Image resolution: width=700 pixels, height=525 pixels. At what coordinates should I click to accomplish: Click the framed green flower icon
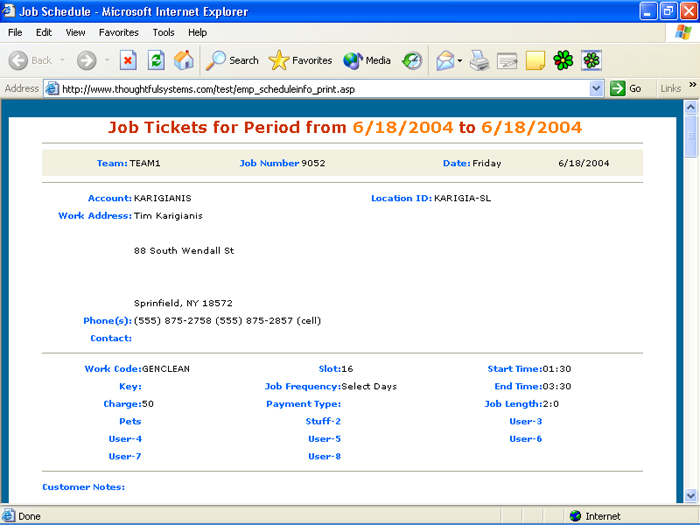click(x=592, y=60)
